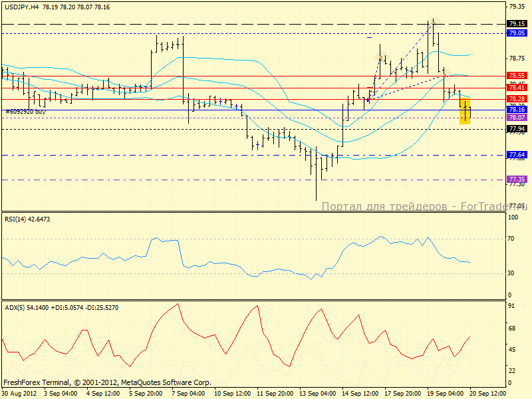The height and width of the screenshot is (399, 532).
Task: Select the current price 78.16 label
Action: coord(517,109)
